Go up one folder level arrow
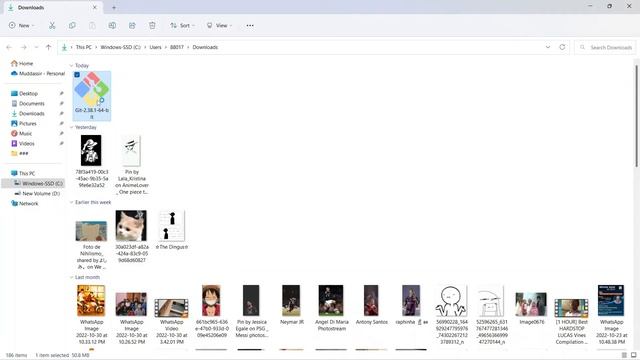 [x=48, y=47]
